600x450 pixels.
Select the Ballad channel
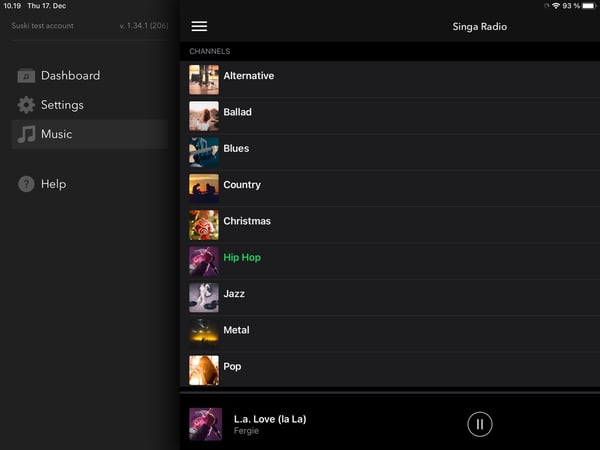pos(237,113)
